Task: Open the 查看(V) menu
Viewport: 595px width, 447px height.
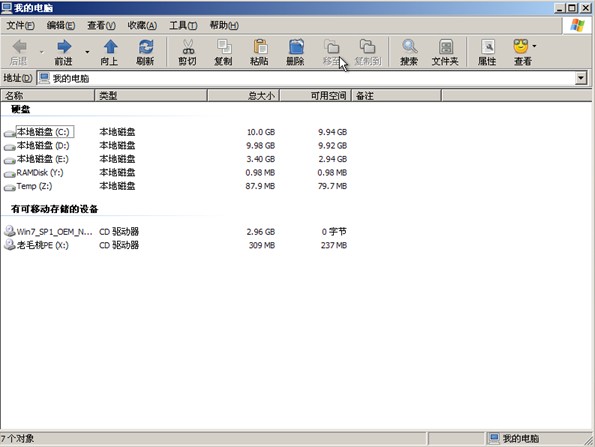Action: pyautogui.click(x=101, y=25)
